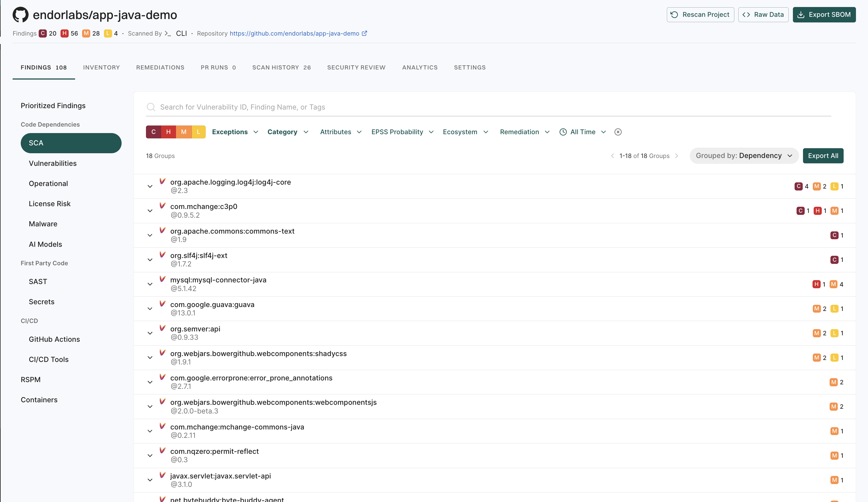Open the Security Review tab

[x=356, y=68]
